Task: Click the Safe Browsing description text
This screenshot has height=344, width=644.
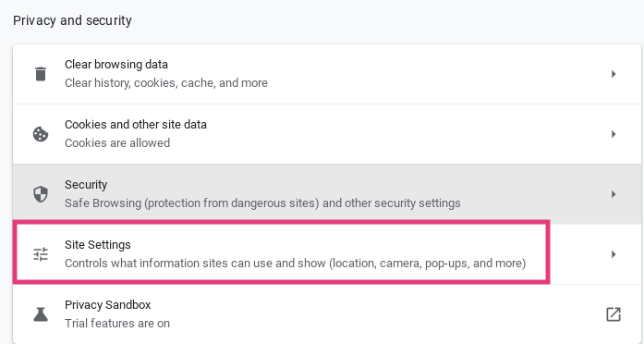Action: coord(262,203)
